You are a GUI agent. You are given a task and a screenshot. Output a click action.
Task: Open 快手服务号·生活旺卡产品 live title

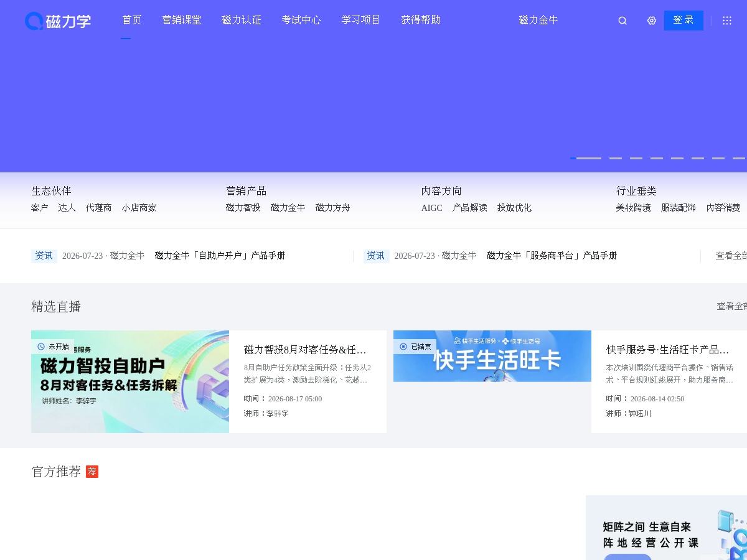click(x=668, y=350)
